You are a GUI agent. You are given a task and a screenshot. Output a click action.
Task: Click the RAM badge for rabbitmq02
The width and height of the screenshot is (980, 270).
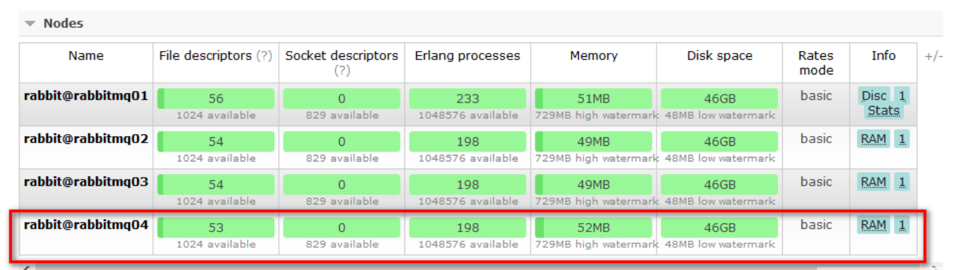(874, 139)
